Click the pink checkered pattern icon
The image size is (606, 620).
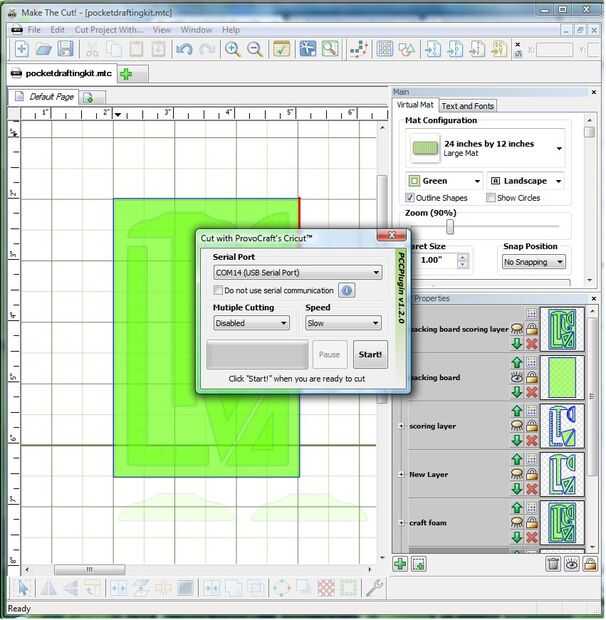(326, 588)
